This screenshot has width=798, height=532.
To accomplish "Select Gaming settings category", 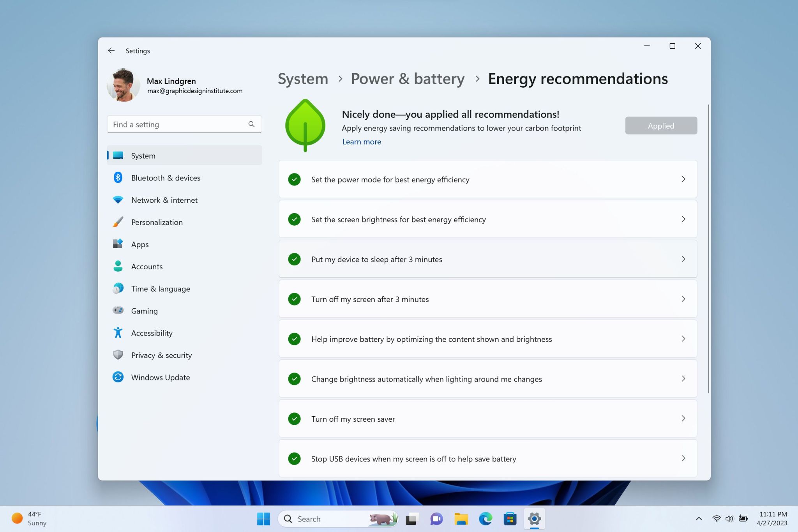I will coord(144,311).
